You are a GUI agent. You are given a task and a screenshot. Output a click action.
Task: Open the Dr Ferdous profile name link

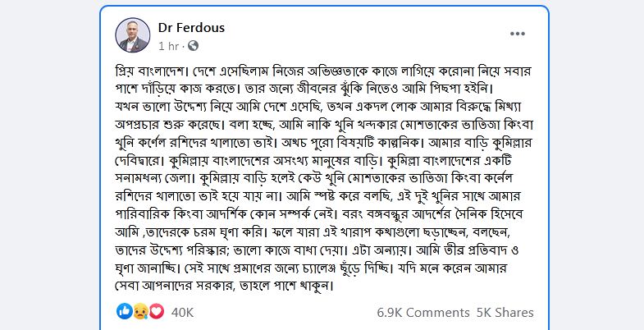pos(190,28)
